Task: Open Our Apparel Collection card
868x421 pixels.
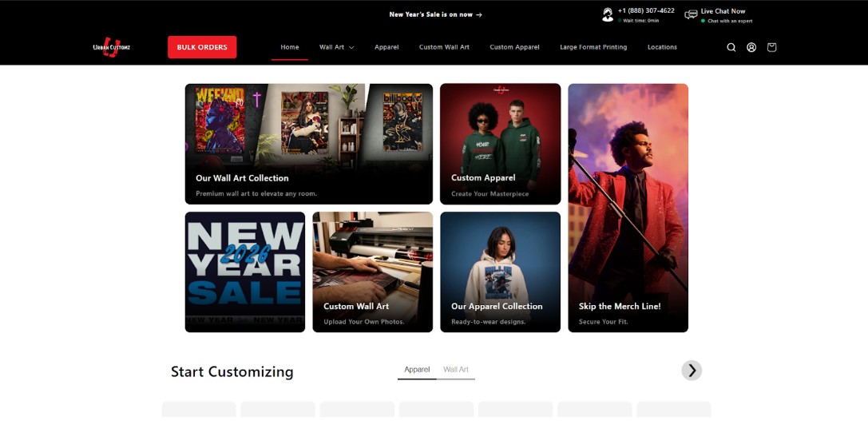Action: (x=501, y=272)
